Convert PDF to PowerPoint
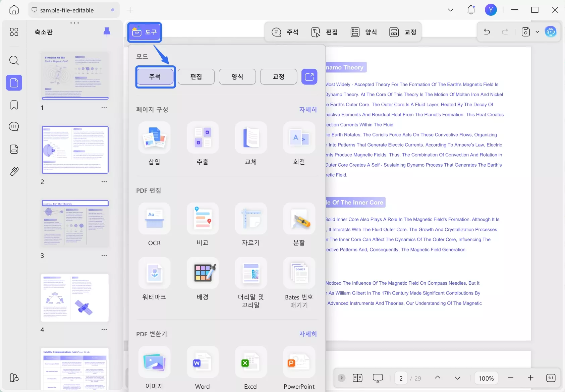 [x=299, y=368]
